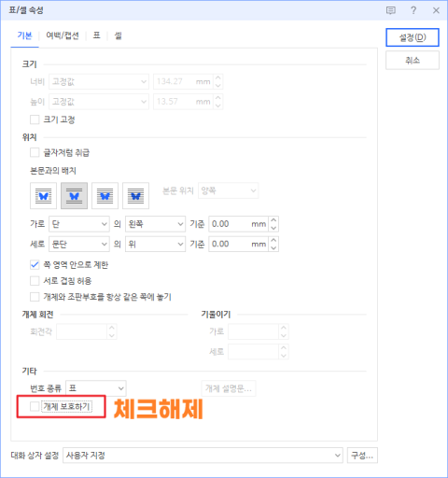Click the 기울이기 세로 input field
Viewport: 448px width, 478px height.
tap(253, 352)
